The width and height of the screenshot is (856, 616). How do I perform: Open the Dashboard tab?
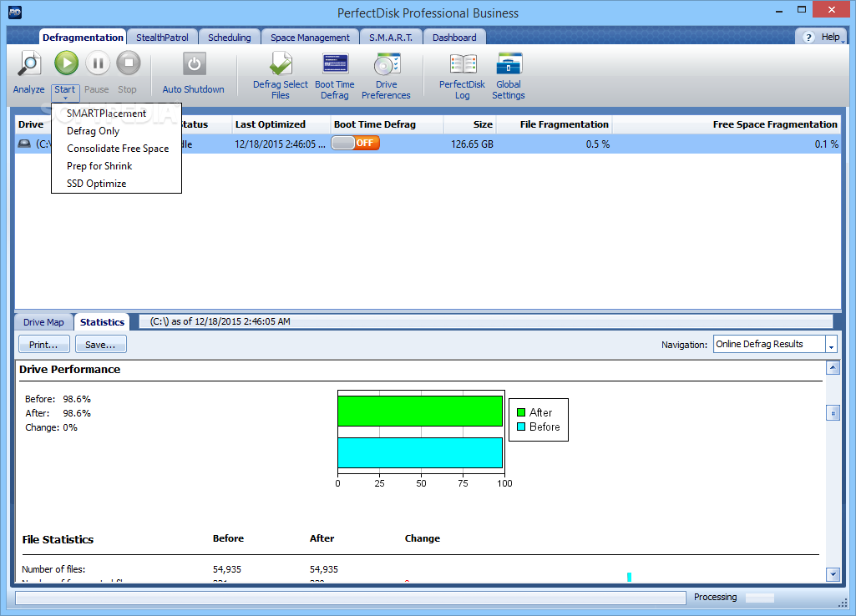pos(454,37)
